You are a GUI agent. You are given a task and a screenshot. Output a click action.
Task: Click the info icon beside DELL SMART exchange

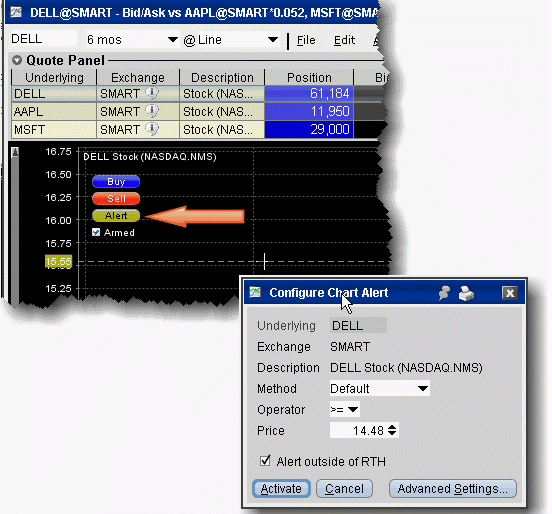(152, 93)
